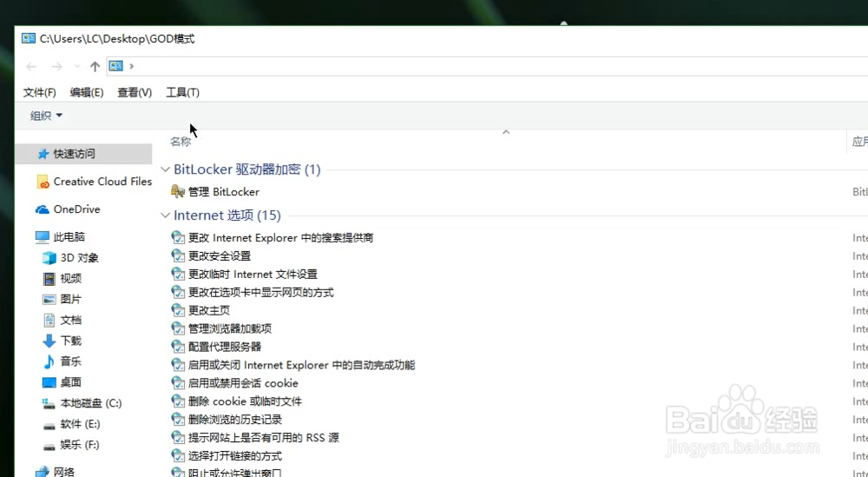The width and height of the screenshot is (868, 477).
Task: Click the 管理 BitLocker item icon
Action: (x=178, y=192)
